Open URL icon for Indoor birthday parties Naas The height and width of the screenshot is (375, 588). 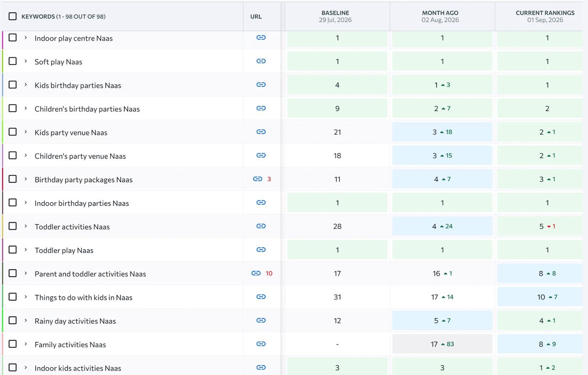tap(261, 202)
